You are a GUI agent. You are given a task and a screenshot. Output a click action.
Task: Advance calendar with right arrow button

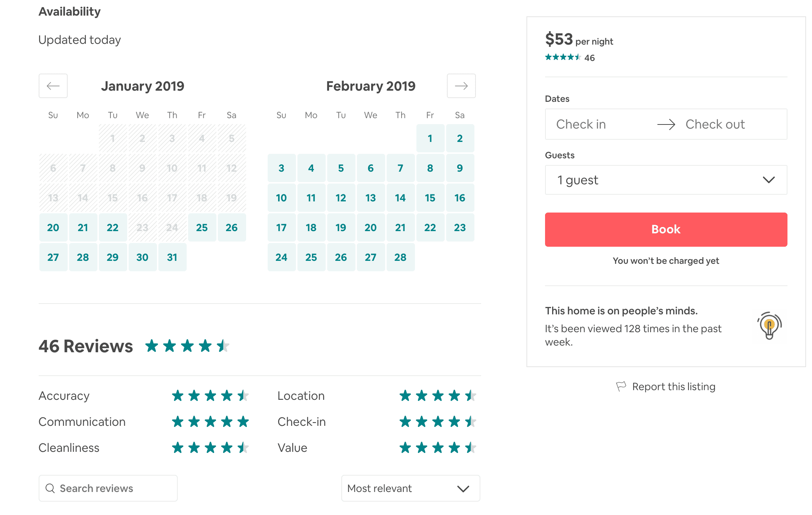[x=461, y=86]
